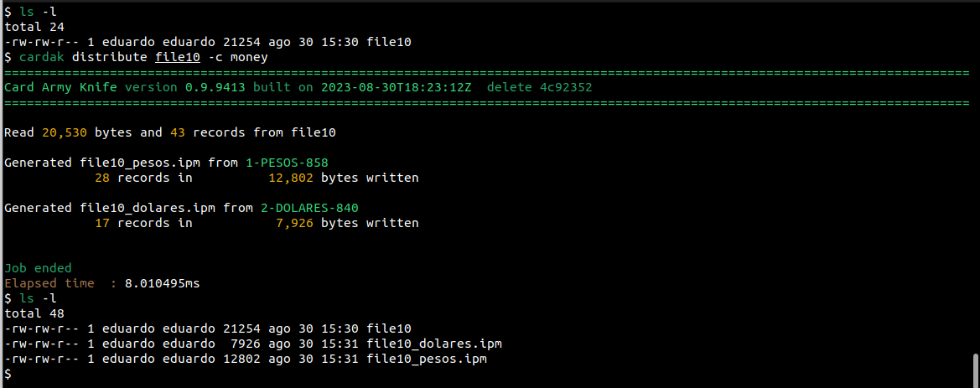Click the empty prompt on the last line
Viewport: 980px width, 388px height.
click(x=8, y=375)
